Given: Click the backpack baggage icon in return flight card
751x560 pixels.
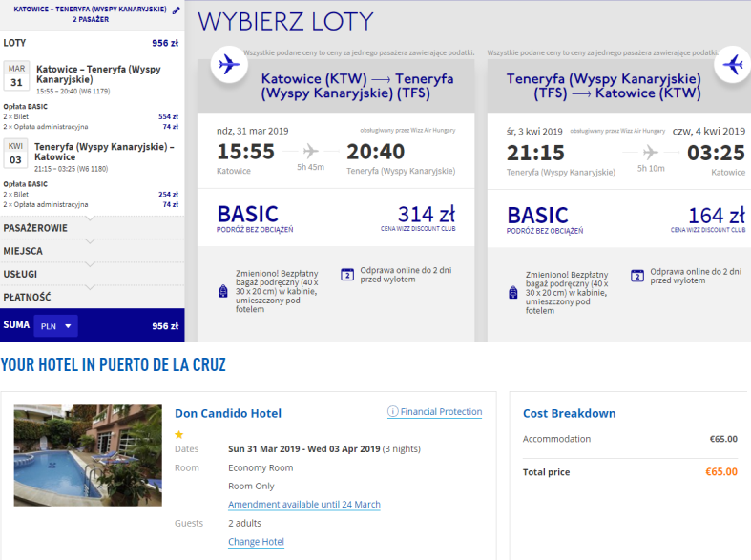Looking at the screenshot, I should [x=513, y=292].
